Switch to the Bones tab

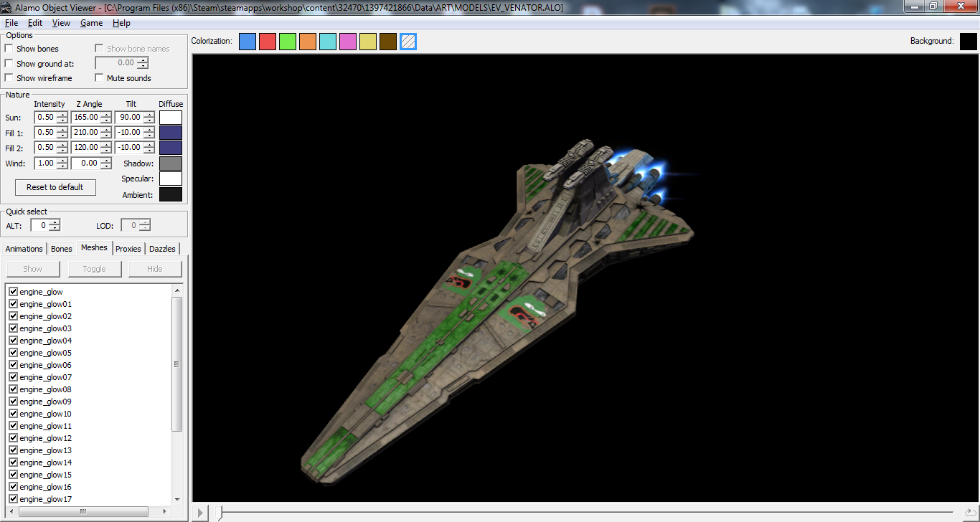pyautogui.click(x=62, y=249)
